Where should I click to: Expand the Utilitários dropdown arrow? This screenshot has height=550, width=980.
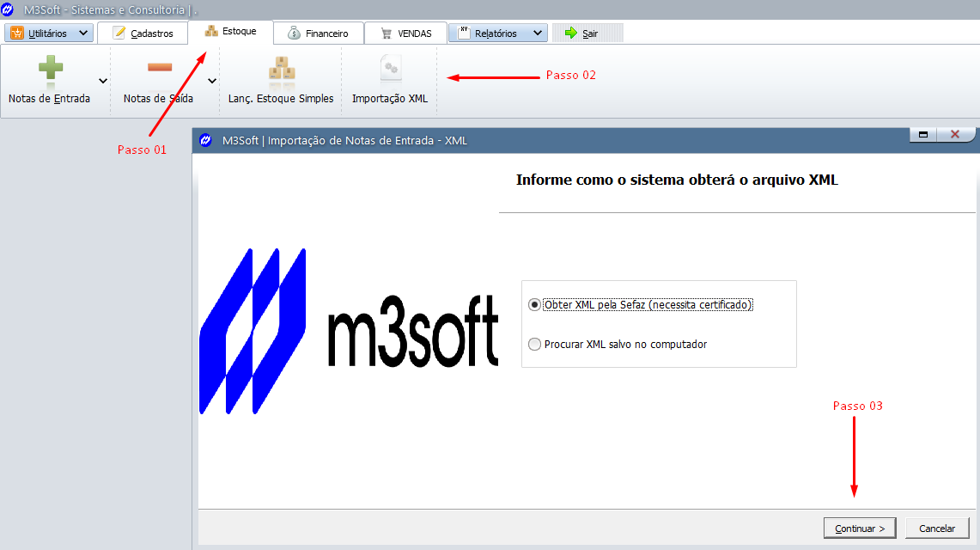[83, 34]
